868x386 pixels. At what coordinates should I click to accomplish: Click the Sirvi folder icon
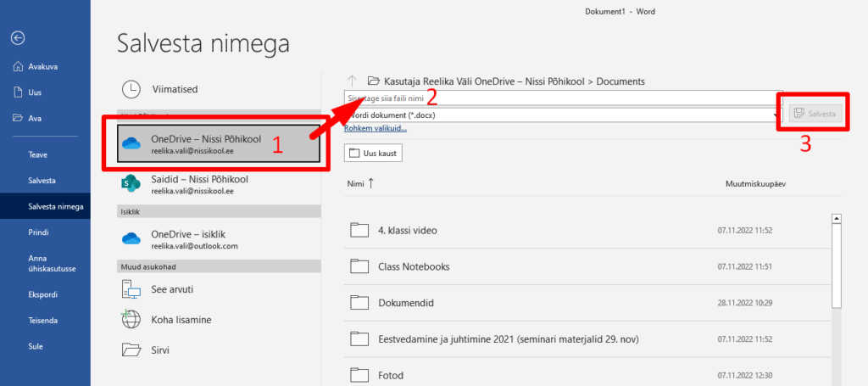(131, 350)
